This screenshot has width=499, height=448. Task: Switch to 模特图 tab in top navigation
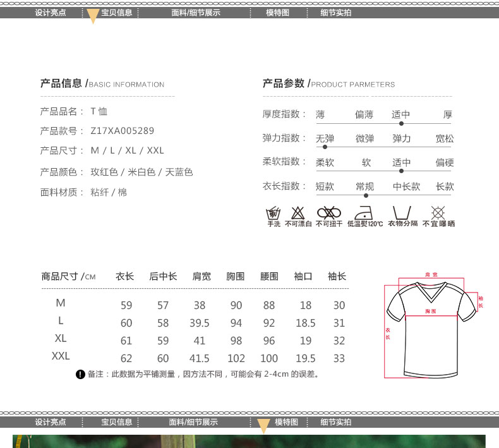(277, 13)
